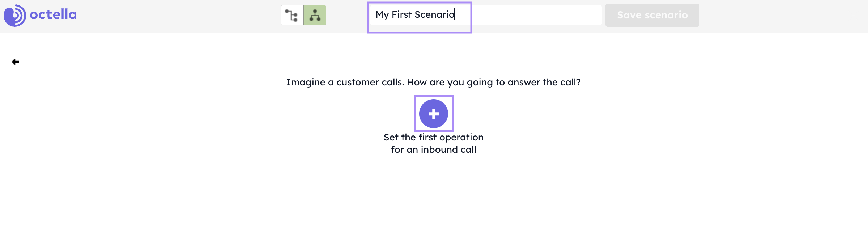Click the Octella circular logo icon
The width and height of the screenshot is (868, 231).
(x=15, y=15)
